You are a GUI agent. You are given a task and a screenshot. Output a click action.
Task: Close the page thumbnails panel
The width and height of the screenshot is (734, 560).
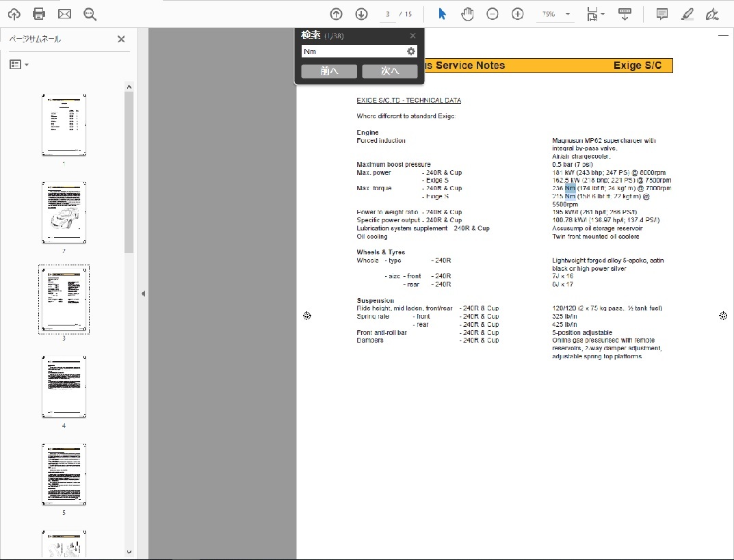121,39
